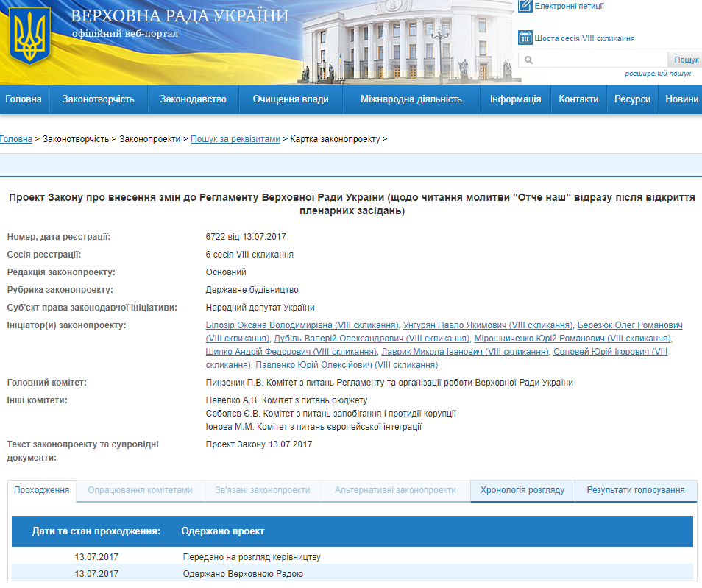
Task: Click the Ukrainian trident coat of arms logo
Action: point(30,36)
